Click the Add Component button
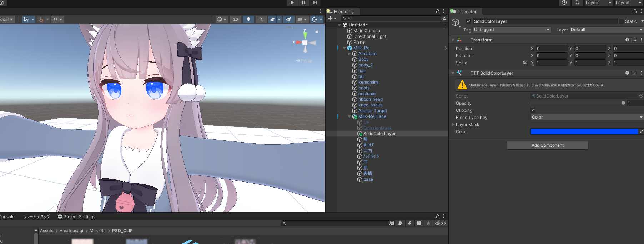 (547, 145)
